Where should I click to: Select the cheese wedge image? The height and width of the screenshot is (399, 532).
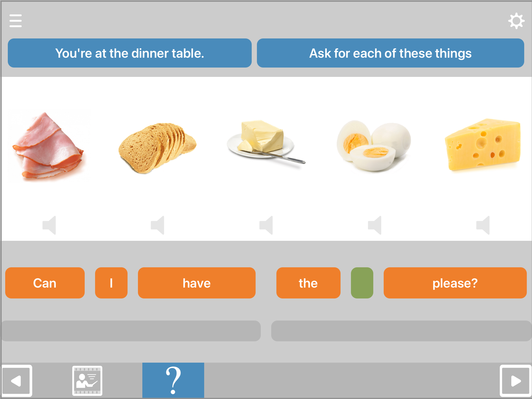483,145
